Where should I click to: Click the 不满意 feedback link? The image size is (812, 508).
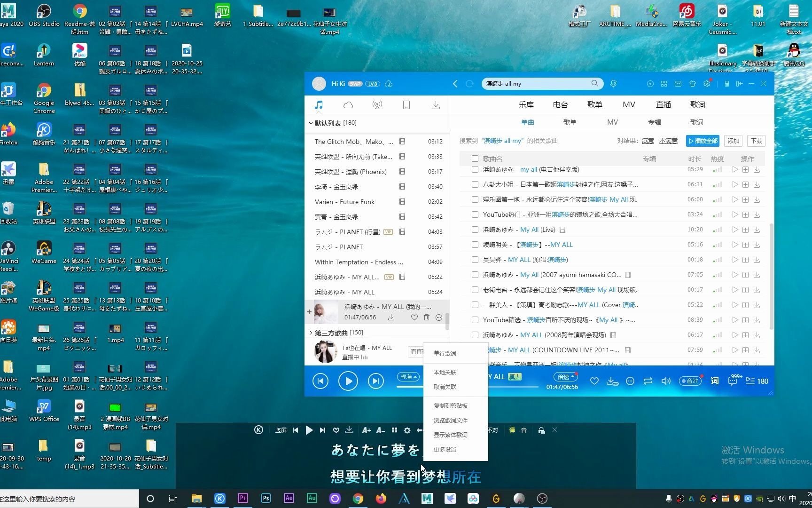[668, 141]
